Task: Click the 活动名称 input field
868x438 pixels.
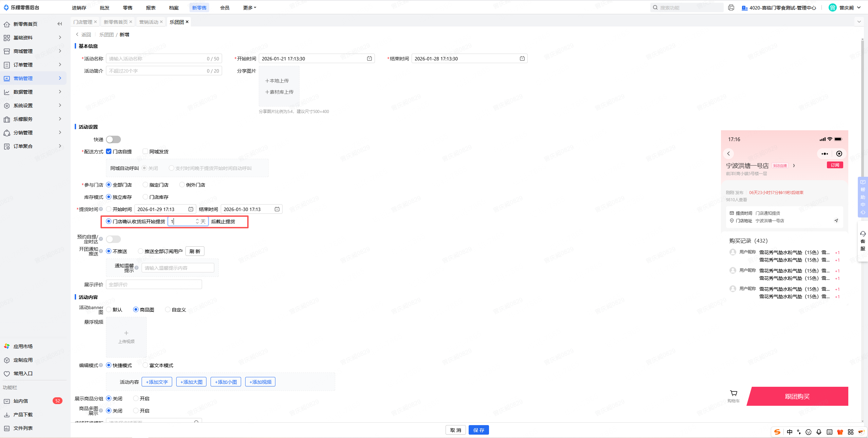Action: click(156, 59)
